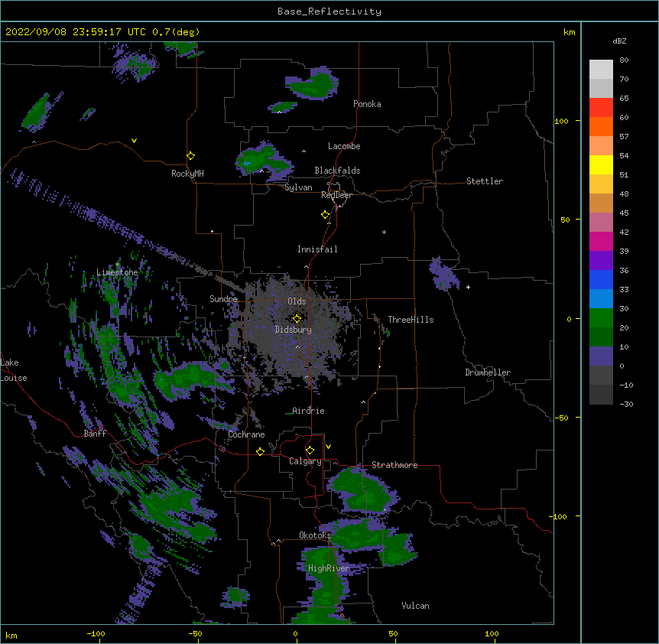Image resolution: width=659 pixels, height=644 pixels.
Task: Choose the purple band in the dBZ legend
Action: [601, 260]
